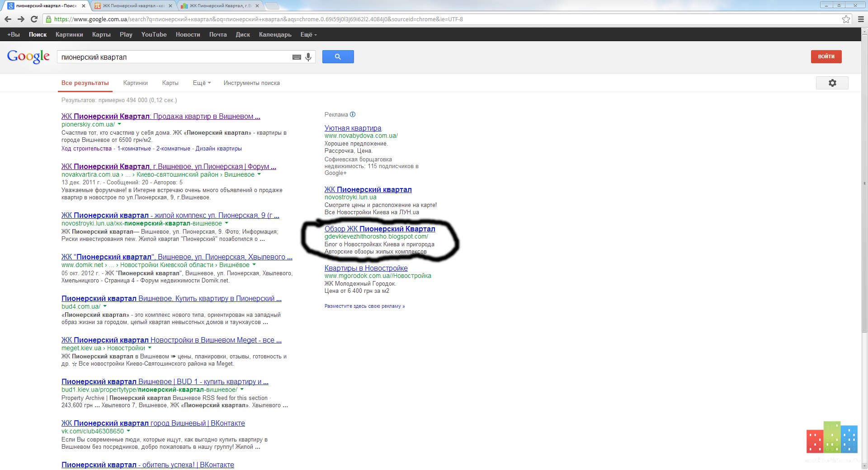Open YouTube from the Google bar

click(x=154, y=34)
